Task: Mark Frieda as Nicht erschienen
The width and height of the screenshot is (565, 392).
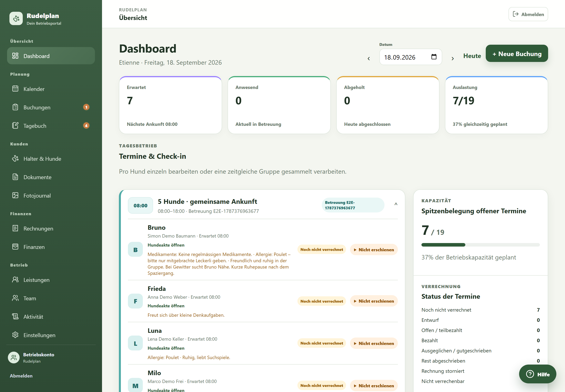Action: click(x=374, y=301)
